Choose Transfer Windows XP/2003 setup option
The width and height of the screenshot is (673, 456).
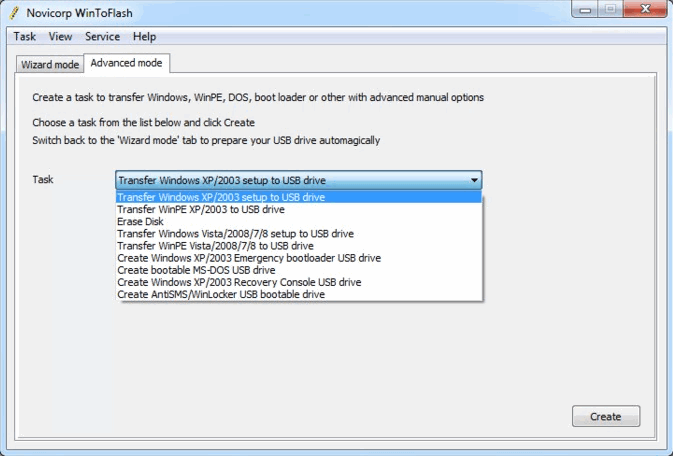[221, 198]
